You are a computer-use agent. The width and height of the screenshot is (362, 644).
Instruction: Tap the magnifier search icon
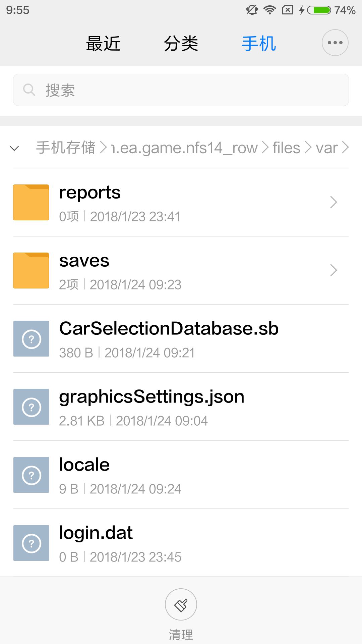tap(29, 90)
